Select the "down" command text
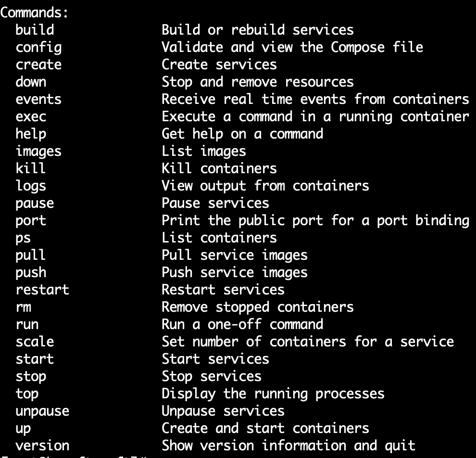The image size is (476, 458). click(31, 82)
